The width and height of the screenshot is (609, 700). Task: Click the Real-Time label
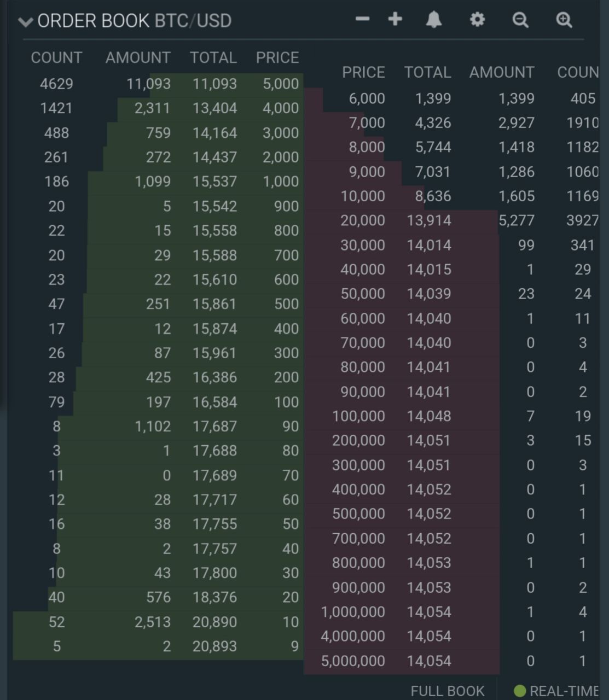pos(564,691)
